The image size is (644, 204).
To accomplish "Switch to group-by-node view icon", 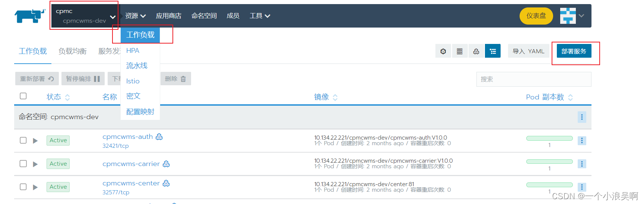I will 476,51.
